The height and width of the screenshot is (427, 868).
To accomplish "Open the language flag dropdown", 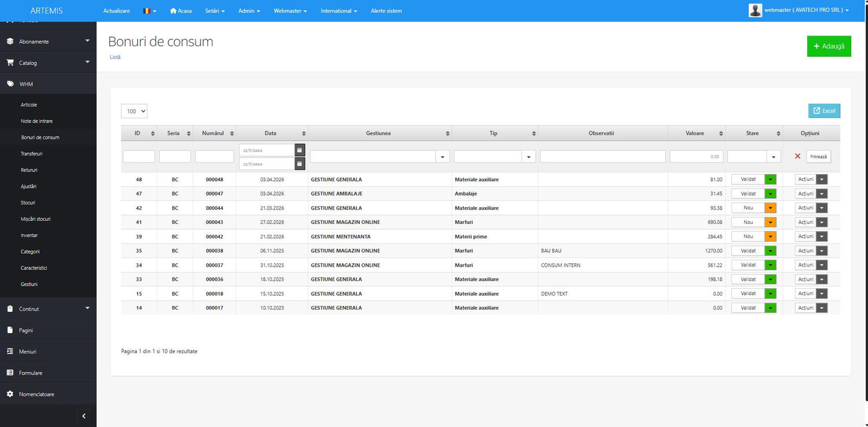I will (149, 11).
